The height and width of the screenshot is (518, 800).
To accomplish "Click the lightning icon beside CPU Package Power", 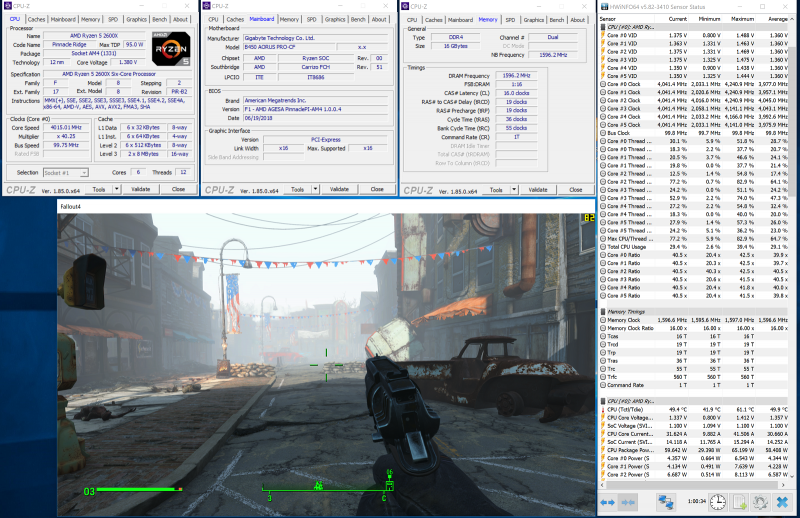I will click(x=603, y=450).
